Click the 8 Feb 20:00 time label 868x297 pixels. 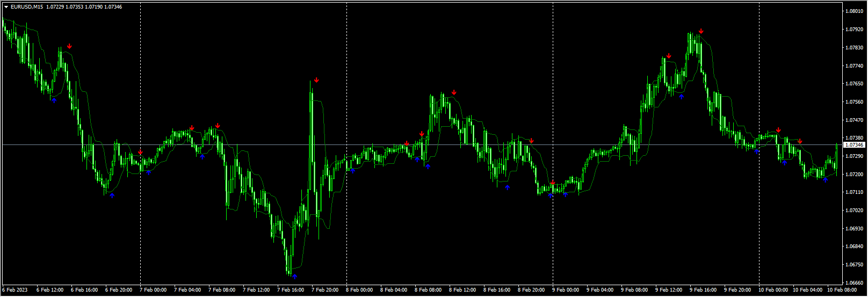click(531, 290)
